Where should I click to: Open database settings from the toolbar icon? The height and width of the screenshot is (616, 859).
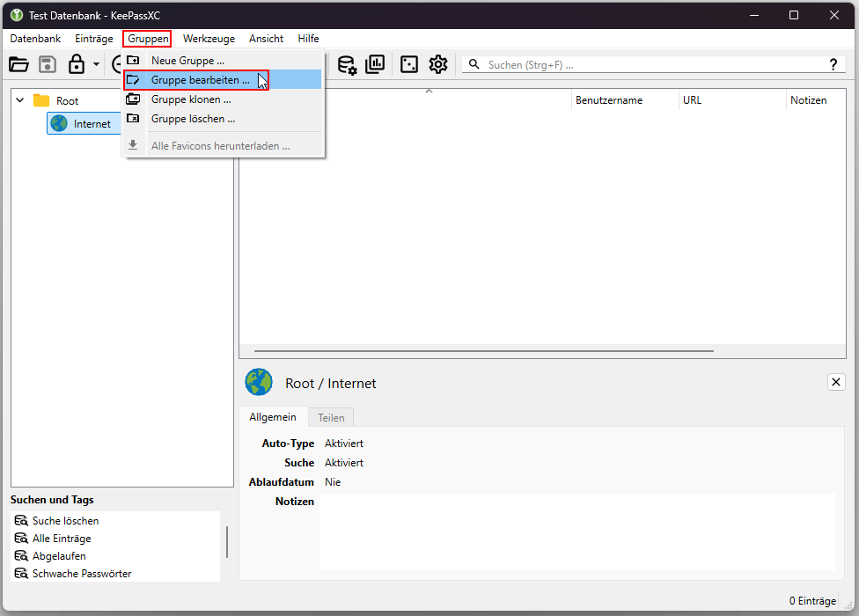click(x=347, y=64)
